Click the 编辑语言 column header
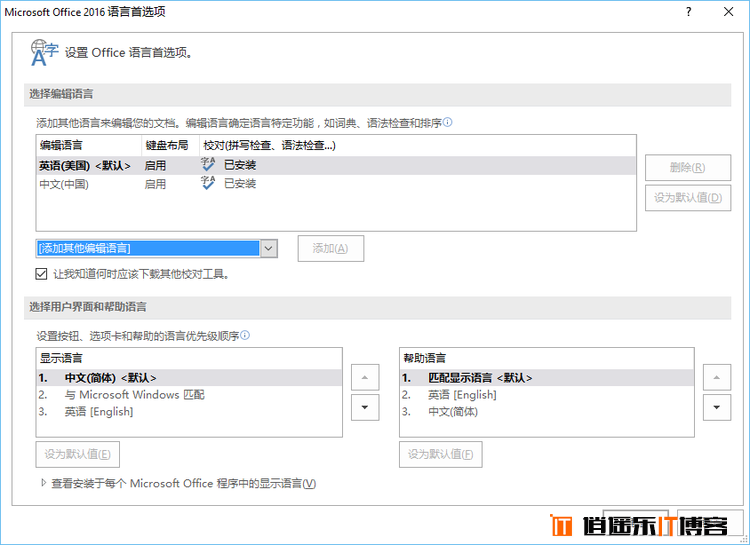Viewport: 750px width, 545px height. (89, 145)
